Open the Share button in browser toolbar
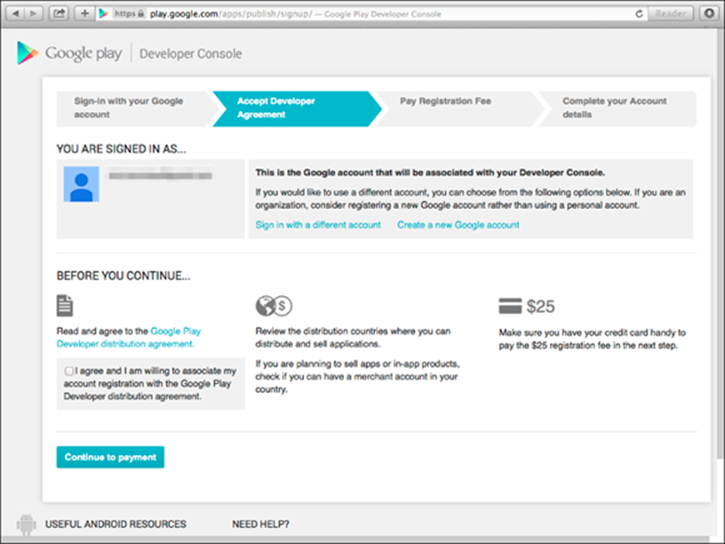The height and width of the screenshot is (544, 725). [59, 13]
